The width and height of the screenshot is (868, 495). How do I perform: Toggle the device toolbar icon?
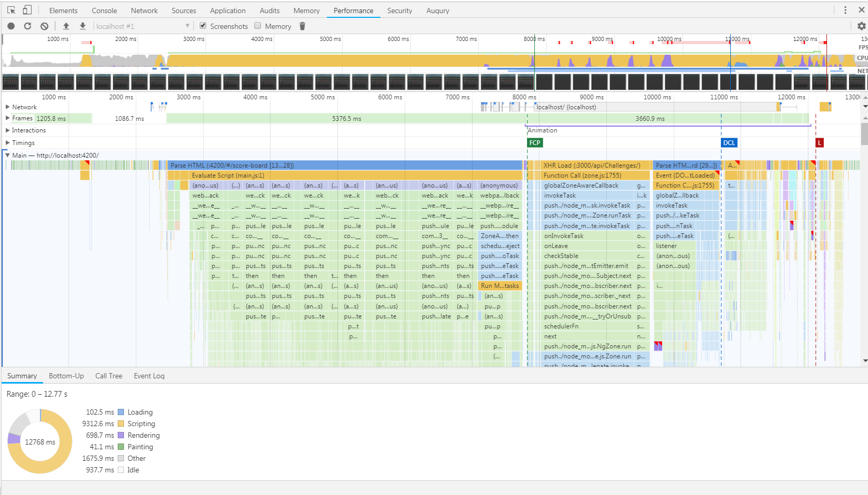27,11
